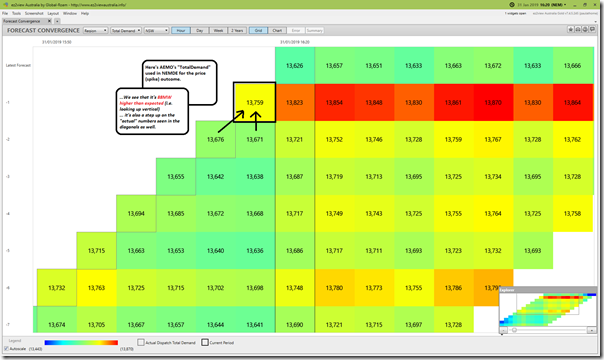Toggle the Autoscale checkbox
Viewport: 604px width, 360px height.
pos(6,348)
